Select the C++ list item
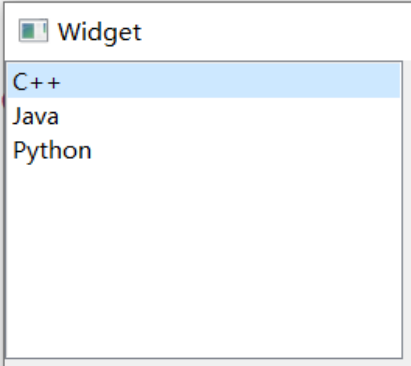This screenshot has width=411, height=366. pyautogui.click(x=204, y=81)
